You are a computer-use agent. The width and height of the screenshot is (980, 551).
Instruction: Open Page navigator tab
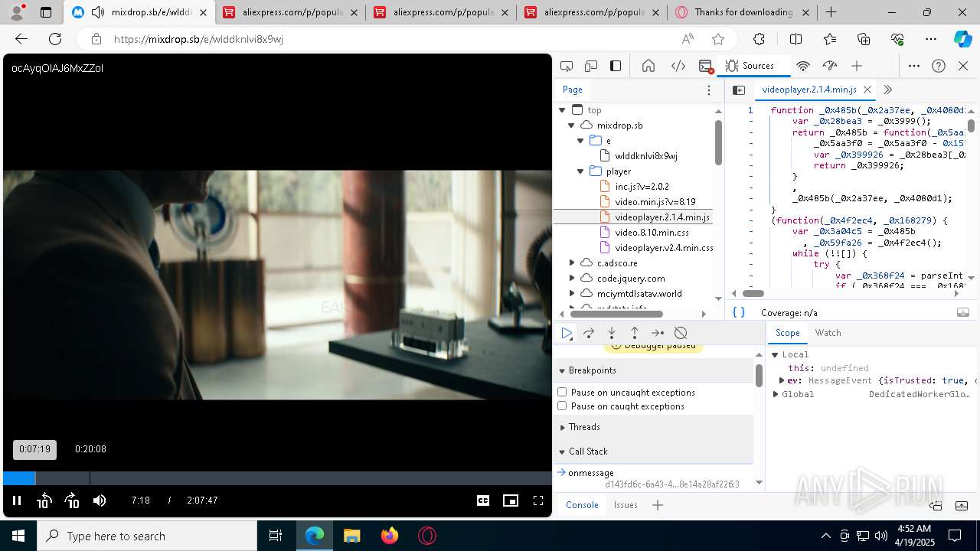[573, 90]
